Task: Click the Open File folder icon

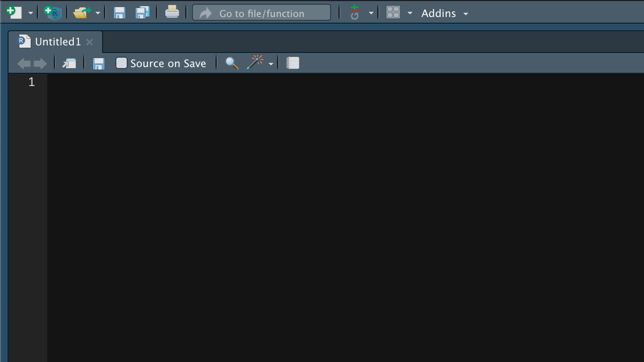Action: coord(82,13)
